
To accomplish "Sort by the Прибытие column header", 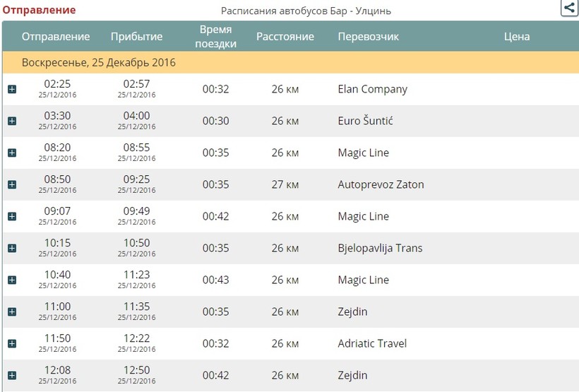I will [136, 37].
